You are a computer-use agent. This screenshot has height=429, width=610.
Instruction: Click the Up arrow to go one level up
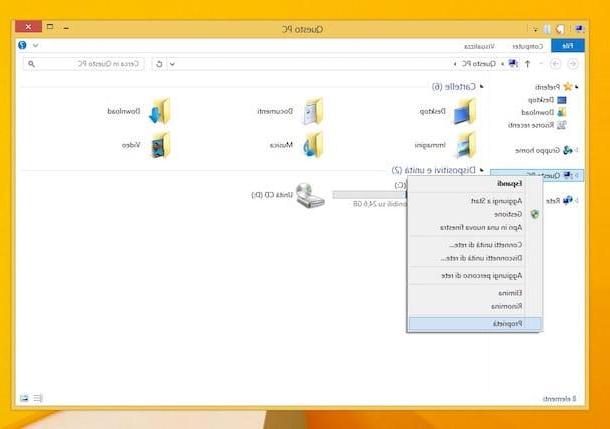click(x=528, y=64)
